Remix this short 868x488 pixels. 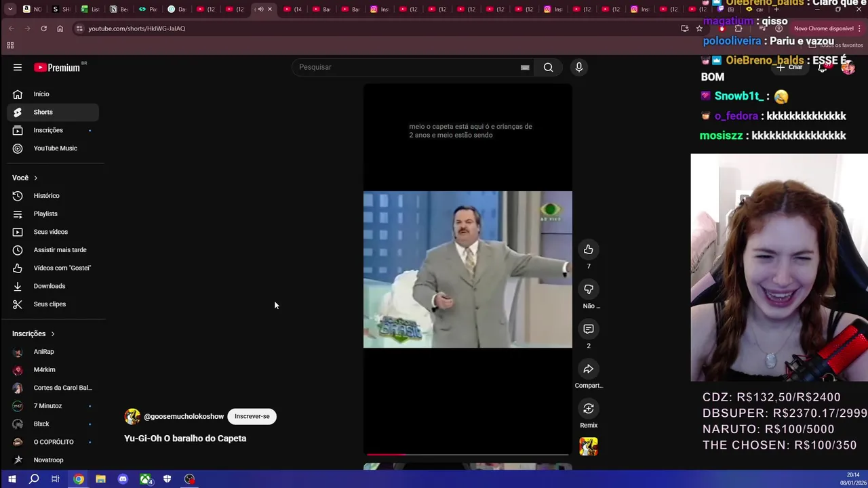[589, 409]
